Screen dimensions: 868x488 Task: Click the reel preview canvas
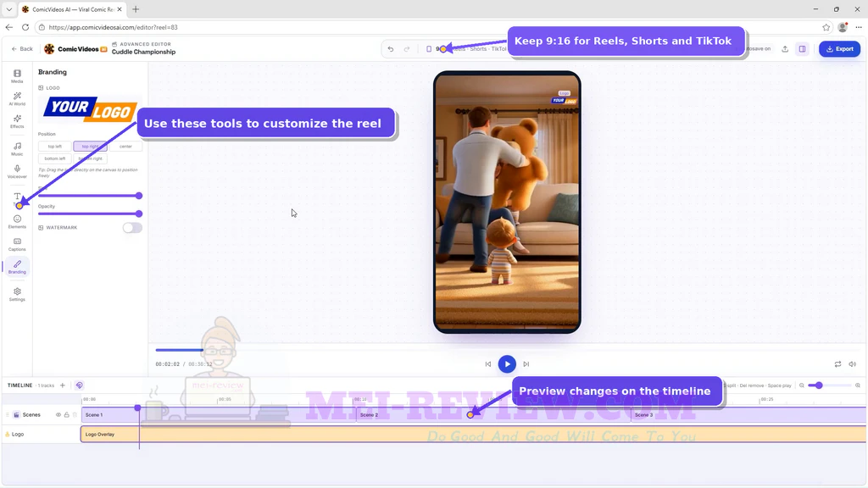point(507,202)
